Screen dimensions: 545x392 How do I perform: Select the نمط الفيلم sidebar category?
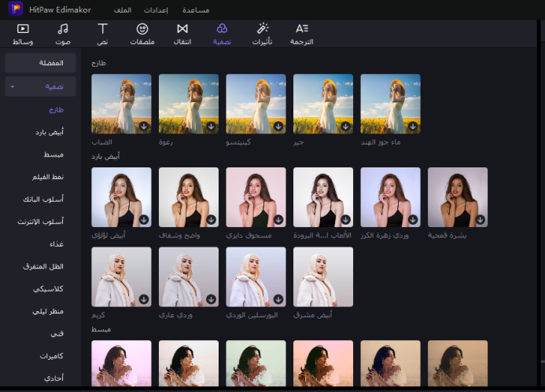click(48, 177)
